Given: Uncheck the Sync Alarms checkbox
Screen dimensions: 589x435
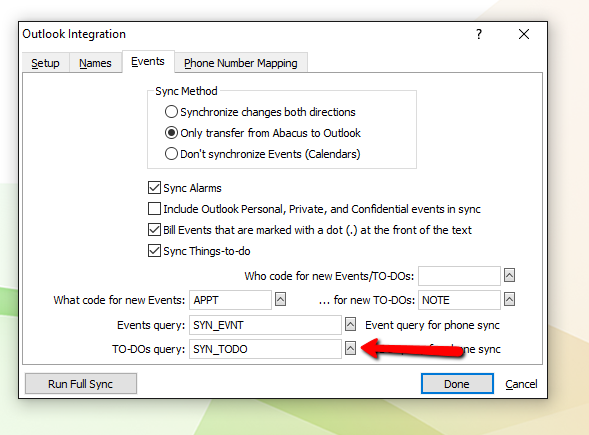Looking at the screenshot, I should tap(154, 188).
